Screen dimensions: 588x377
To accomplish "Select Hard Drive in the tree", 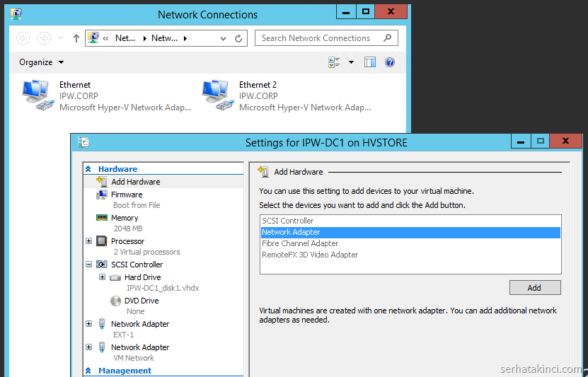I will pos(142,277).
